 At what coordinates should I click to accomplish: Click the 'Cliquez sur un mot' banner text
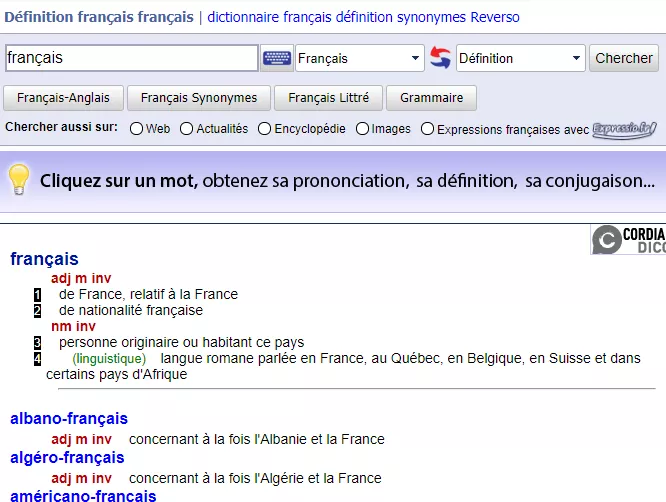(119, 181)
